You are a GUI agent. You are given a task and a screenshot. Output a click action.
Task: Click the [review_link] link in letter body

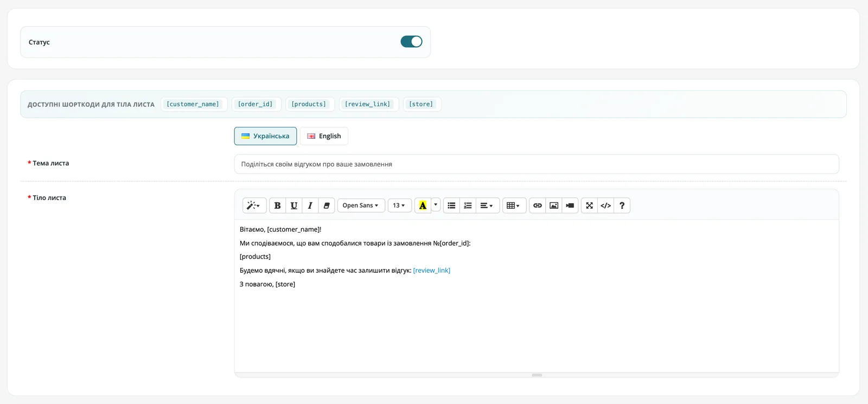tap(432, 271)
